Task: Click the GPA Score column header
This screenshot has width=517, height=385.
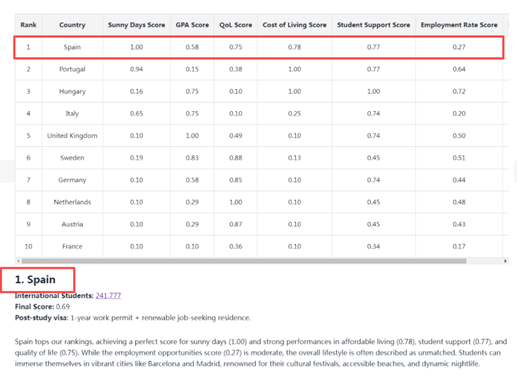Action: coord(192,25)
